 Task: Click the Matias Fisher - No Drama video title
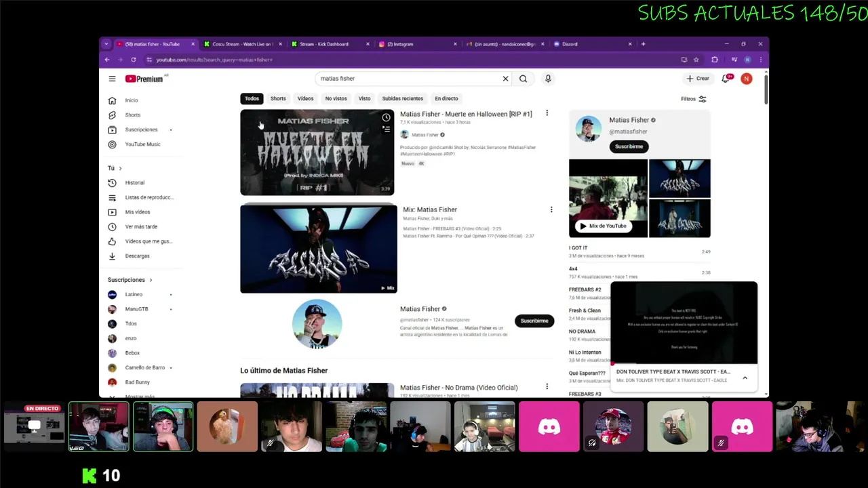pyautogui.click(x=459, y=388)
